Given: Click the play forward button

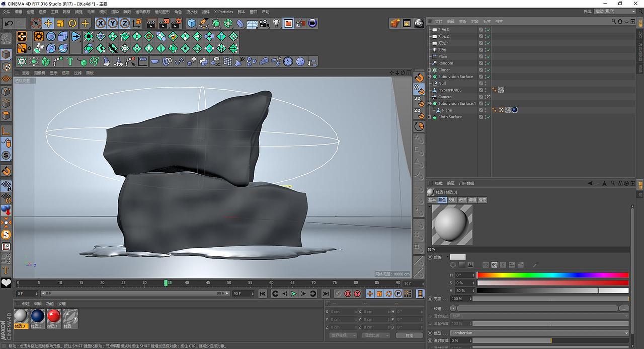Looking at the screenshot, I should point(294,294).
